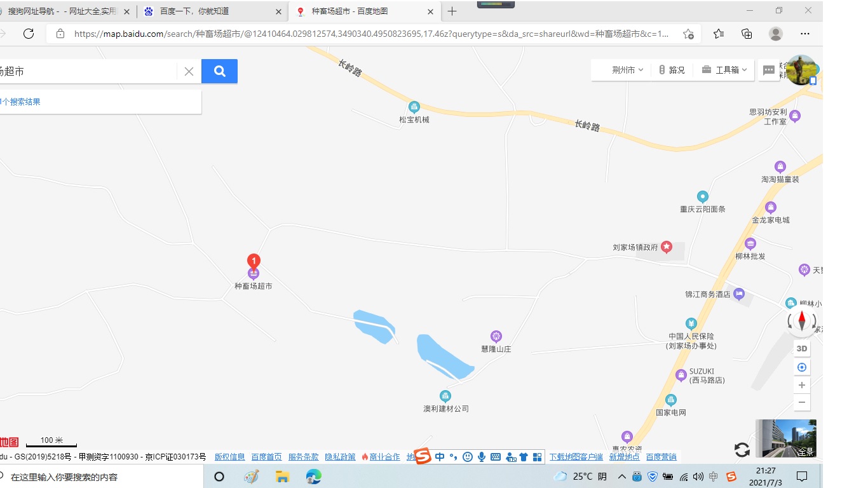Expand the 工具箱 toolbox menu
Viewport: 868px width, 488px height.
click(722, 70)
